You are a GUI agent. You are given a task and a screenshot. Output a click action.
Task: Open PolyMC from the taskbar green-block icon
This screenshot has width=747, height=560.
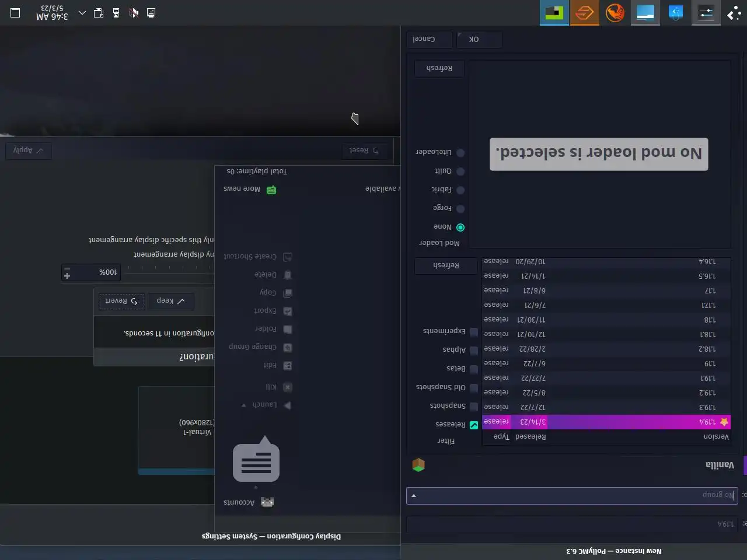pos(554,13)
